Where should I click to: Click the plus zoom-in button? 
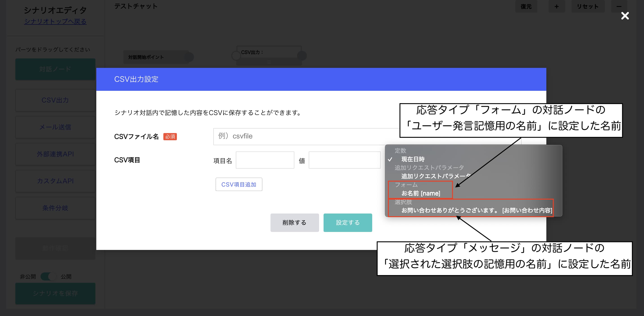(x=556, y=7)
